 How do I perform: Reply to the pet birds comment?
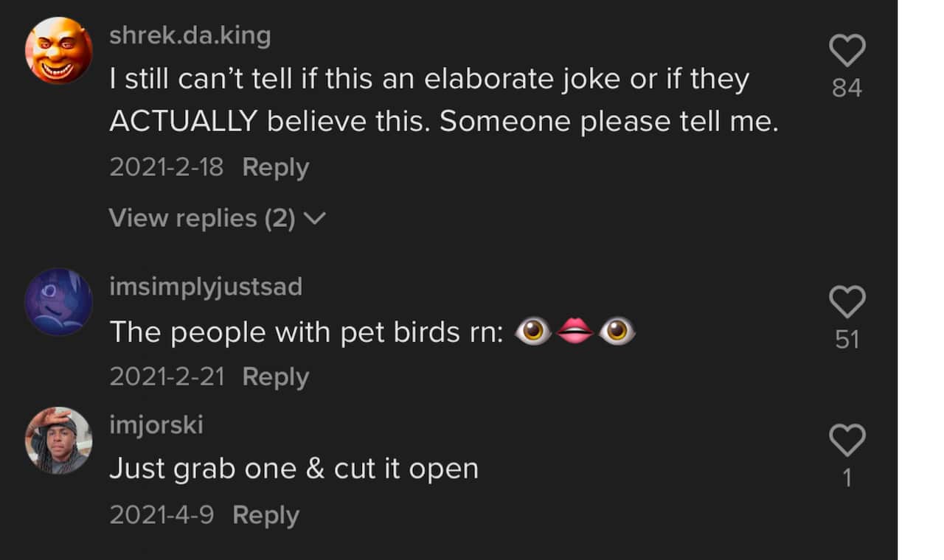pos(275,377)
